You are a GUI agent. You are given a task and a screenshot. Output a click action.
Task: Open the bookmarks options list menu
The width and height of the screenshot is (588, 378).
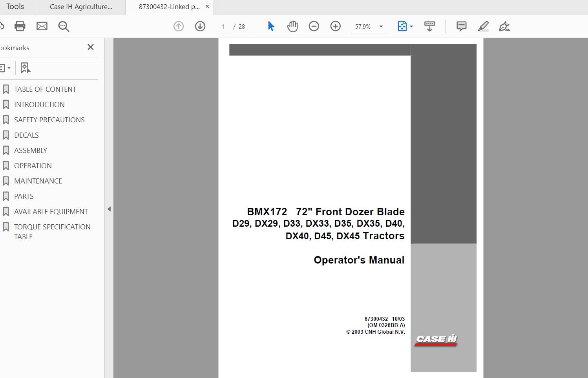[x=5, y=68]
